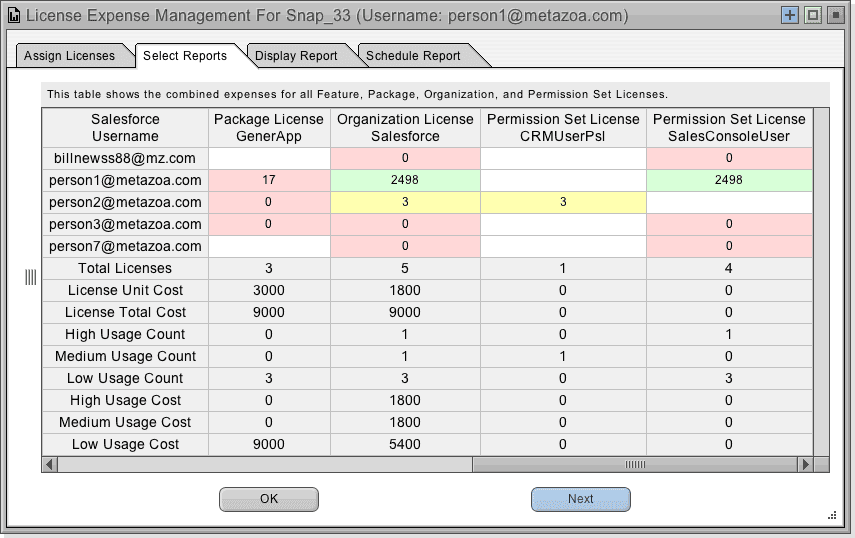The width and height of the screenshot is (855, 538).
Task: Select the Low Usage Cost row label
Action: (125, 444)
